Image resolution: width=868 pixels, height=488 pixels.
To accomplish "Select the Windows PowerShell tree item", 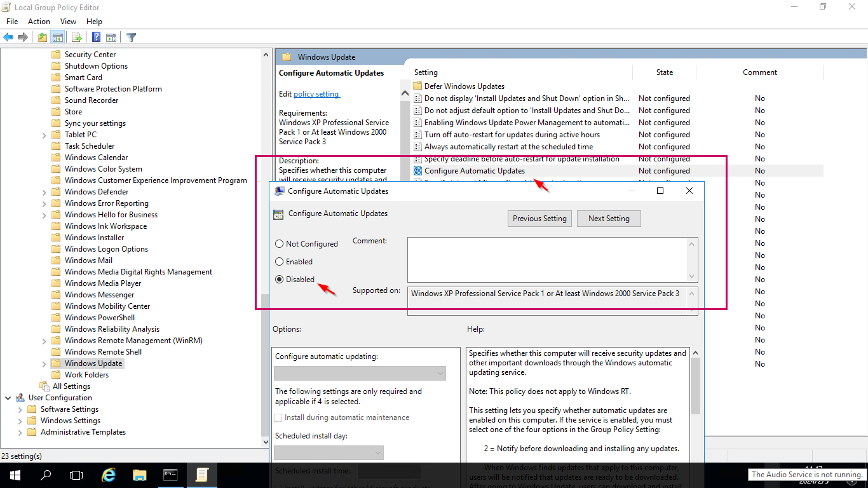I will point(100,318).
